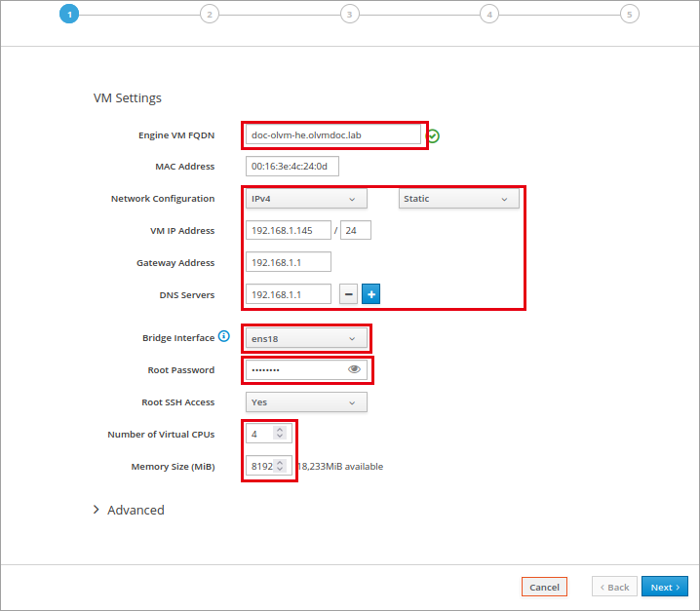Click the Engine VM FQDN field
The height and width of the screenshot is (611, 700).
click(x=333, y=134)
